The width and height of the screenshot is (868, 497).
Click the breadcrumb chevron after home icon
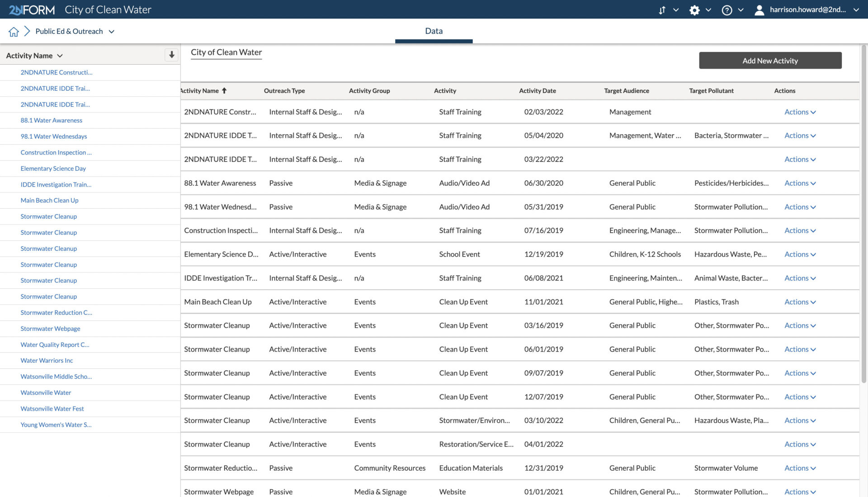27,31
